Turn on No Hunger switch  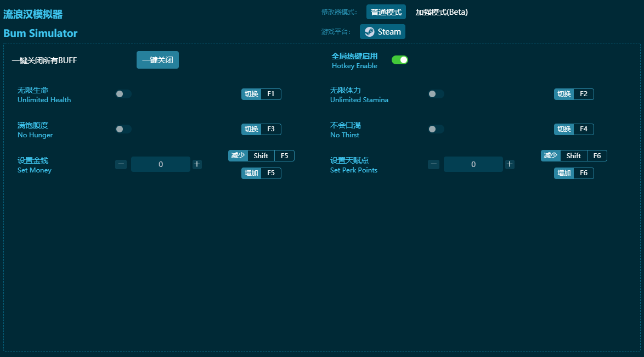[x=123, y=129]
